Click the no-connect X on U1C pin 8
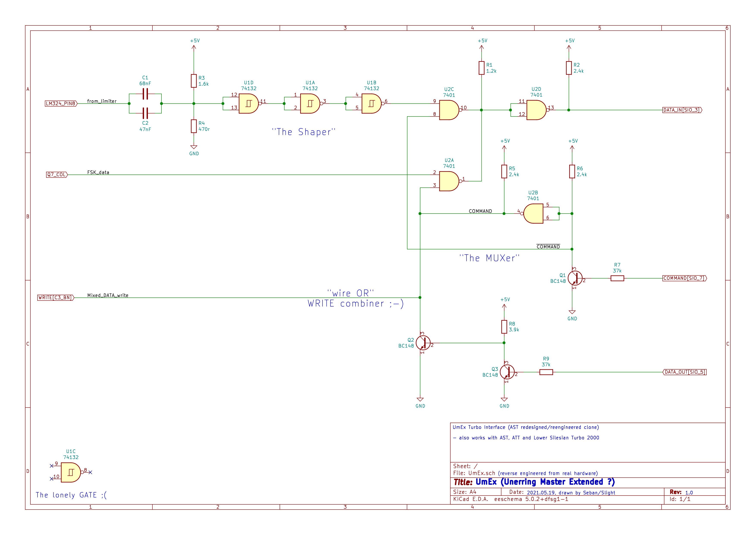The width and height of the screenshot is (756, 535). tap(90, 472)
